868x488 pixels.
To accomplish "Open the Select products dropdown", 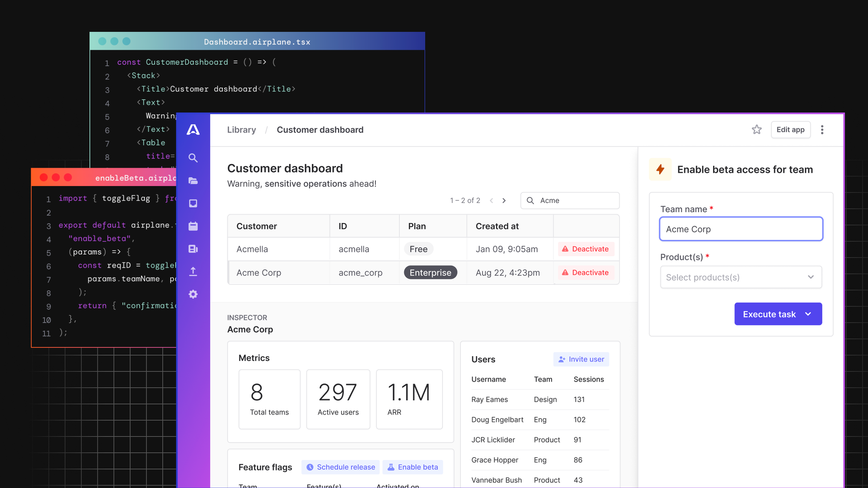I will click(741, 277).
